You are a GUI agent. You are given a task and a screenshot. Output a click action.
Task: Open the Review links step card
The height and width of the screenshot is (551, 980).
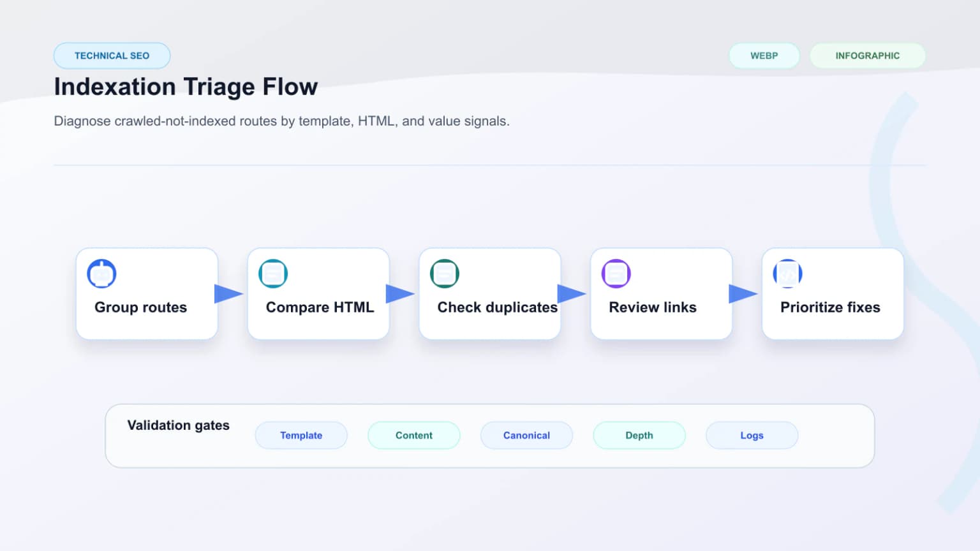click(661, 294)
